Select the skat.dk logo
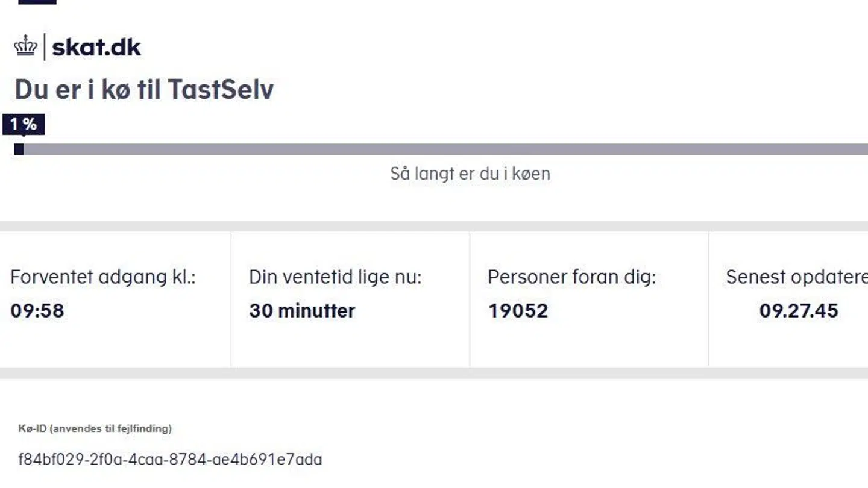Viewport: 868px width, 488px height. pos(96,46)
